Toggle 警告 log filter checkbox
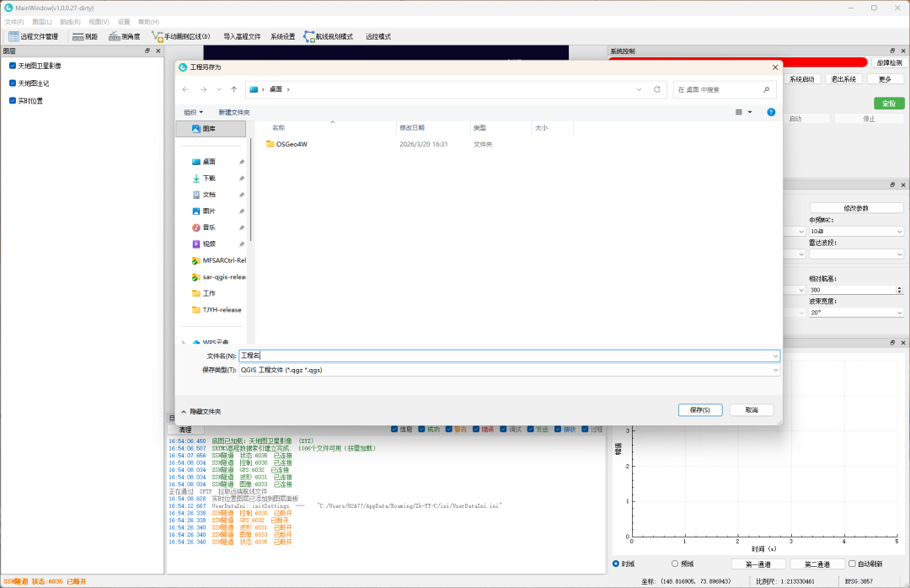Image resolution: width=910 pixels, height=588 pixels. tap(448, 429)
